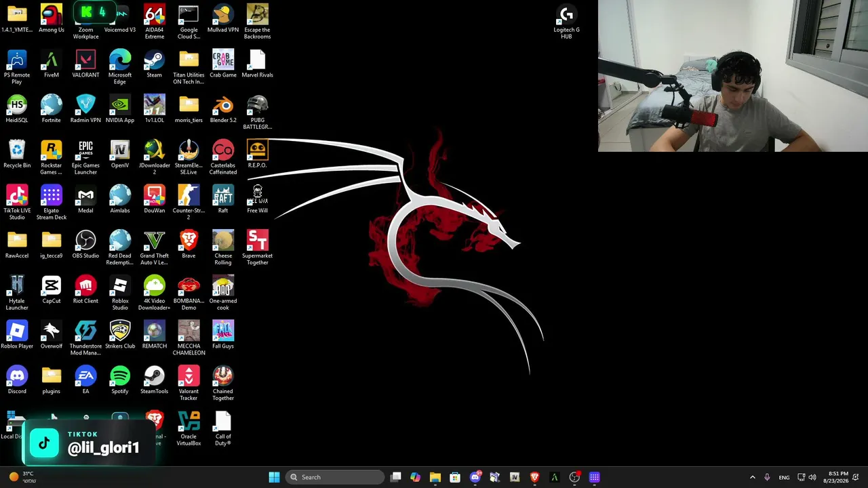Image resolution: width=868 pixels, height=488 pixels.
Task: Select the JDownloader 2 desktop icon
Action: click(155, 158)
